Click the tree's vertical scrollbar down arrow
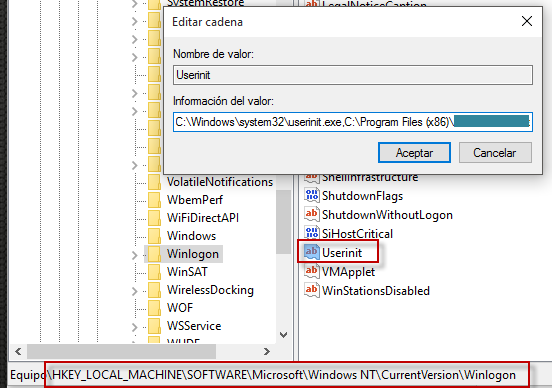 pyautogui.click(x=283, y=335)
